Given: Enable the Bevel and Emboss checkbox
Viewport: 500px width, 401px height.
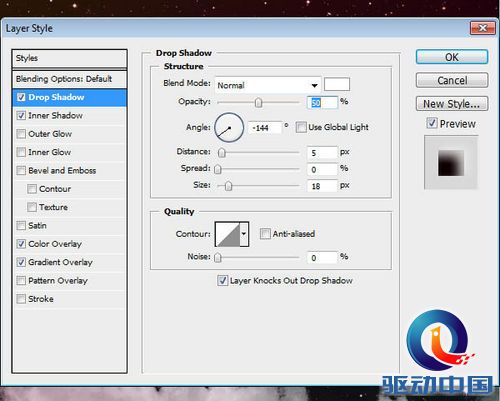Looking at the screenshot, I should [21, 171].
